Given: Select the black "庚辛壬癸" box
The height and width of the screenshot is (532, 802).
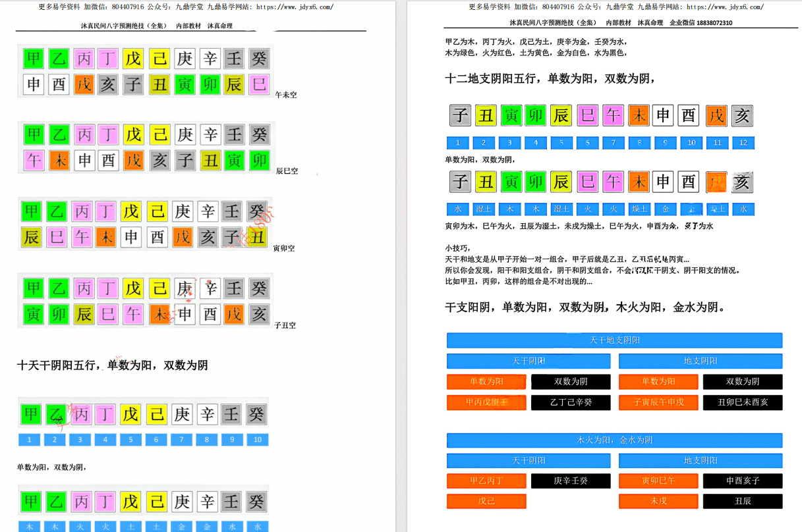Looking at the screenshot, I should (571, 481).
